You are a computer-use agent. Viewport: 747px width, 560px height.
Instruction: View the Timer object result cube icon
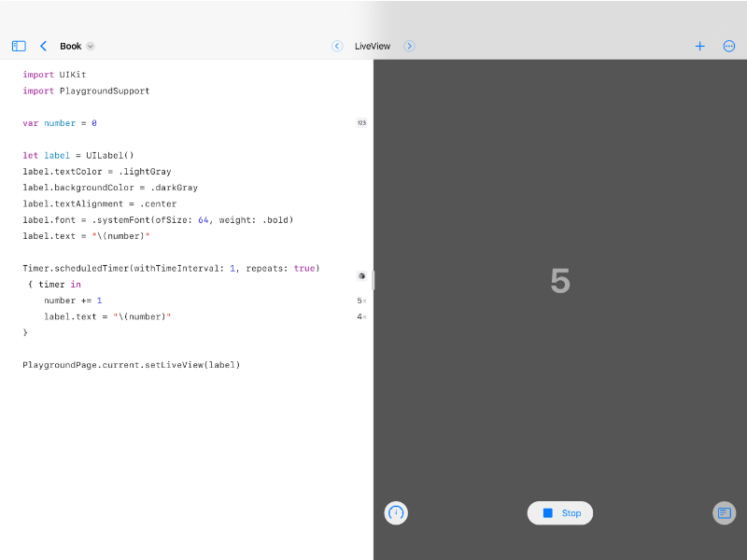[361, 276]
